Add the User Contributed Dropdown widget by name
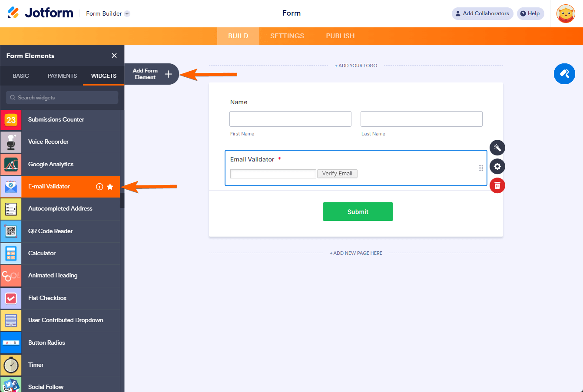 click(x=66, y=320)
